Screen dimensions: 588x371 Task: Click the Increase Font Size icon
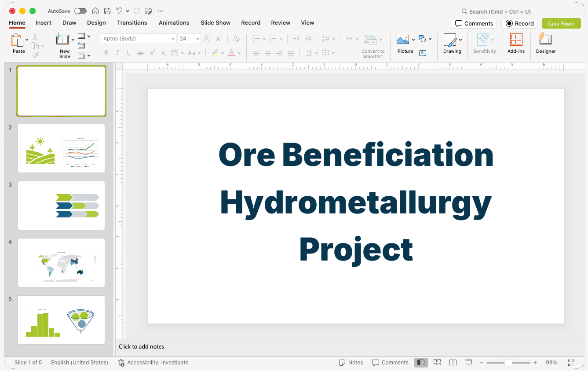point(207,39)
